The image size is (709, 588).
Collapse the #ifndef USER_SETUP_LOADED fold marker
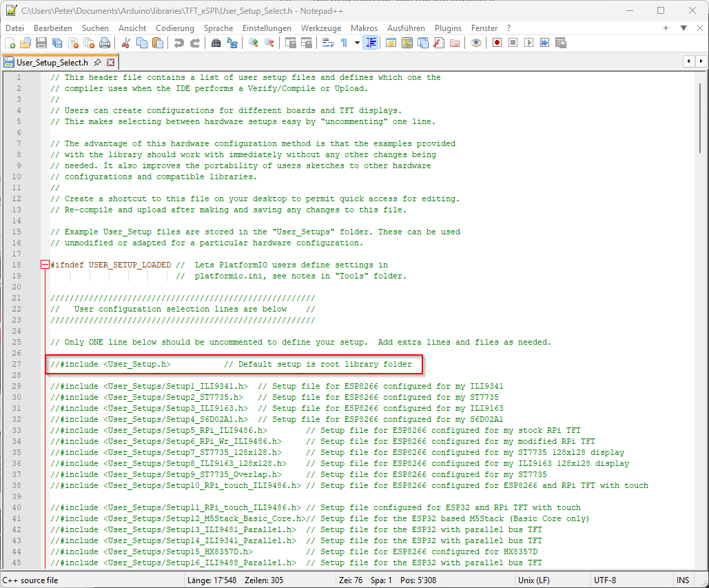[45, 265]
